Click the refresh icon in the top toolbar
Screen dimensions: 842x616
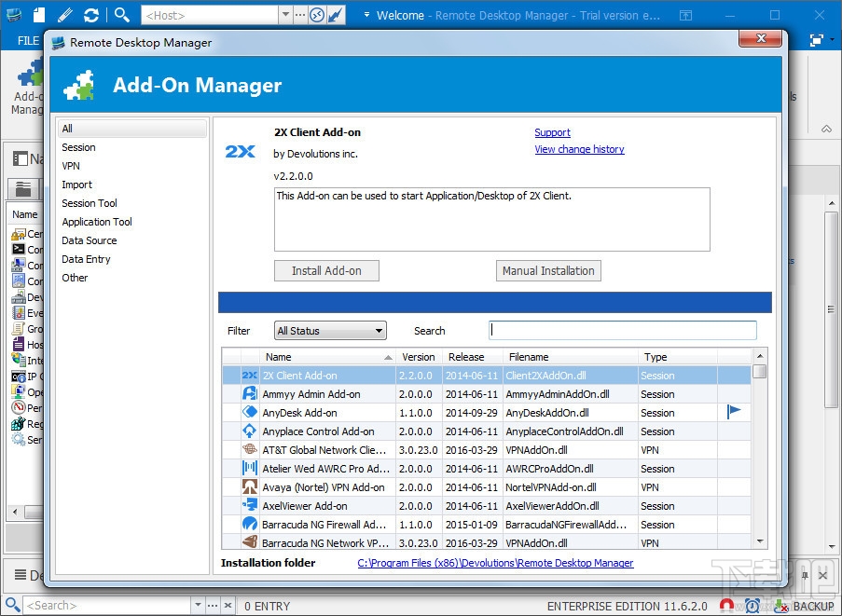(91, 14)
